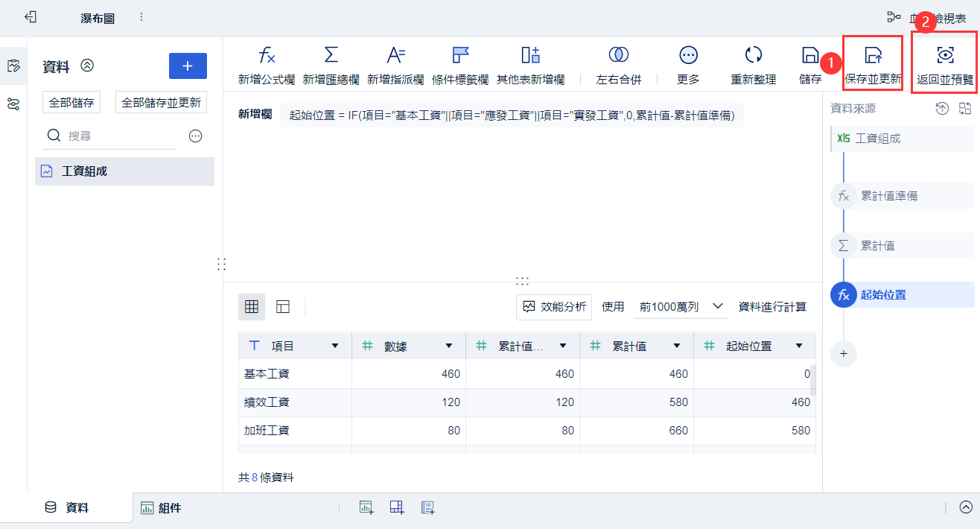Click the history icon in 資料來源 panel
The width and height of the screenshot is (980, 529).
[x=942, y=109]
